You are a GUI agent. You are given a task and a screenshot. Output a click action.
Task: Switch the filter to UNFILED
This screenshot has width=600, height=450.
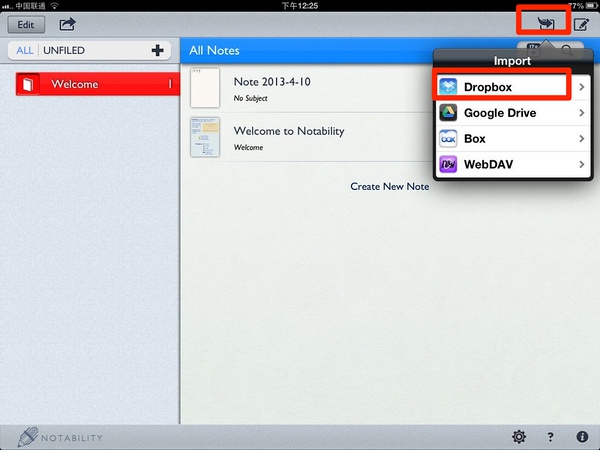click(64, 51)
